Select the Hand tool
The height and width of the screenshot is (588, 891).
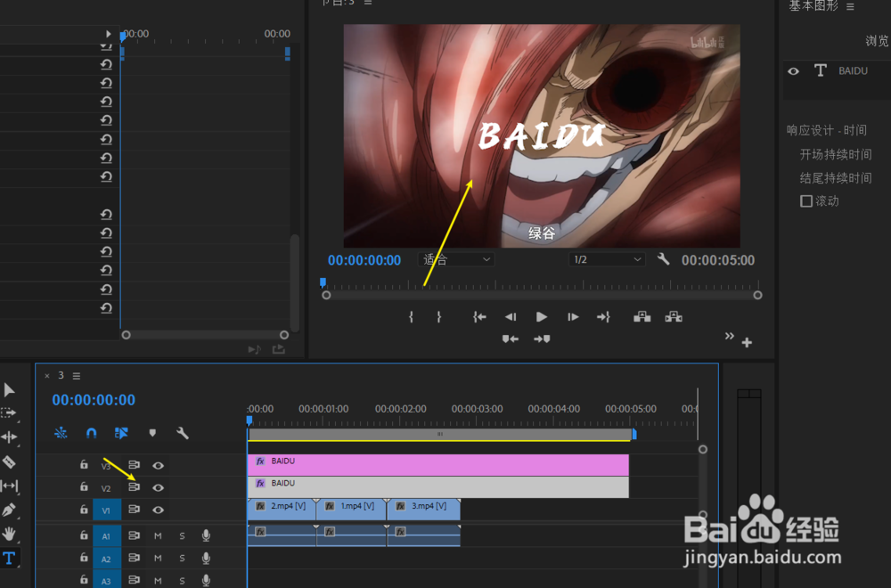[9, 534]
